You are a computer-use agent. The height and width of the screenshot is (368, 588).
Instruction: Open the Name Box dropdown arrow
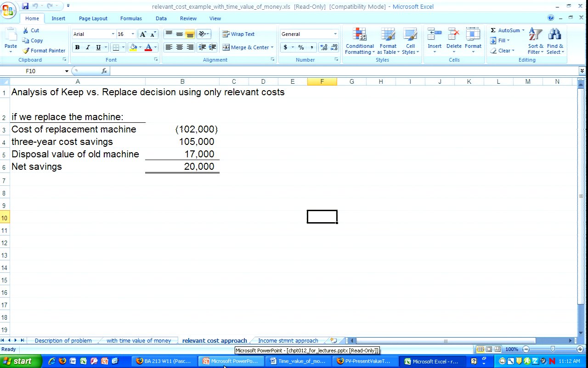coord(67,71)
